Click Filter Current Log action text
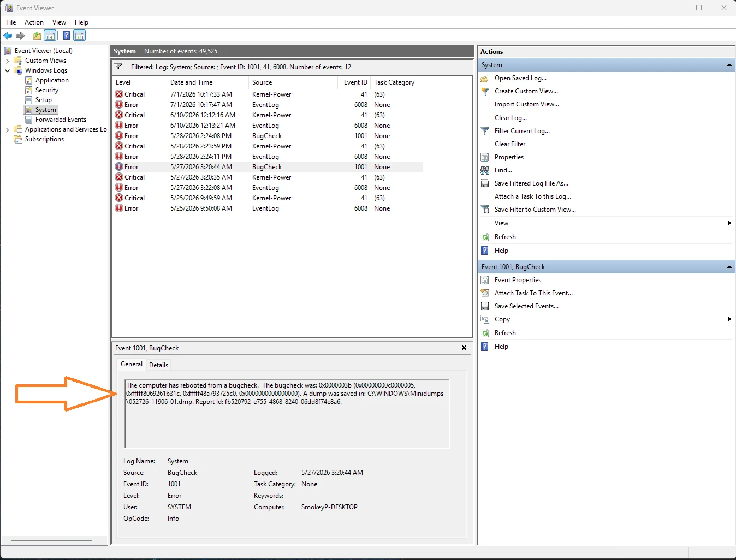Screen dimensions: 736x560 point(523,131)
